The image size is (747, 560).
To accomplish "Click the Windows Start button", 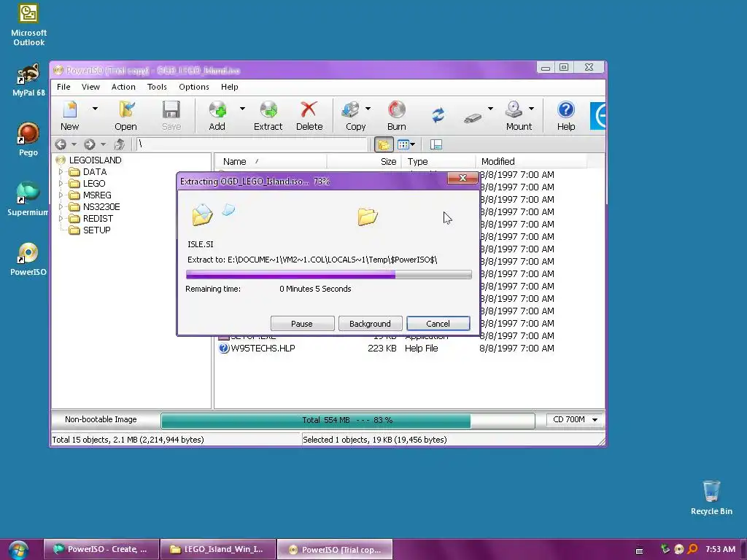I will click(18, 550).
